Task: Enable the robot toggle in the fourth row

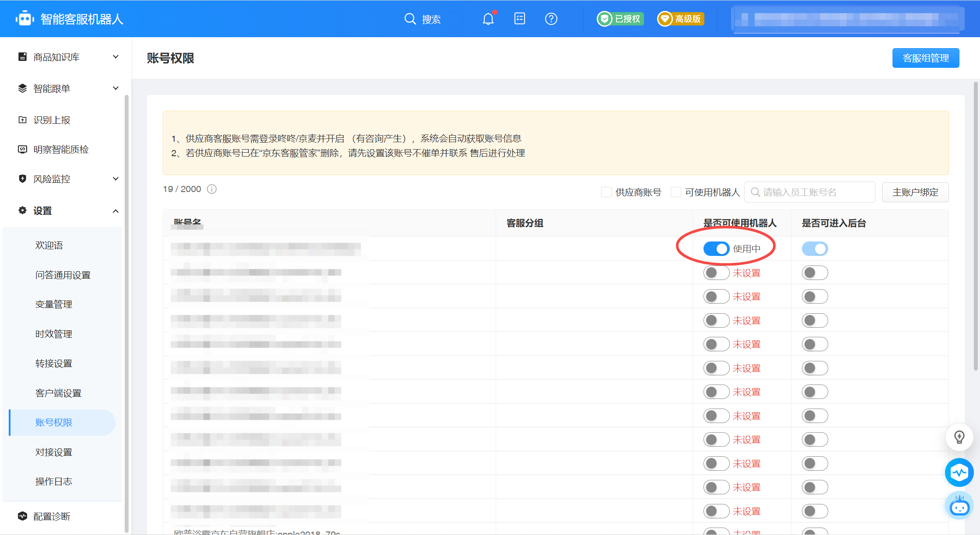Action: (716, 320)
